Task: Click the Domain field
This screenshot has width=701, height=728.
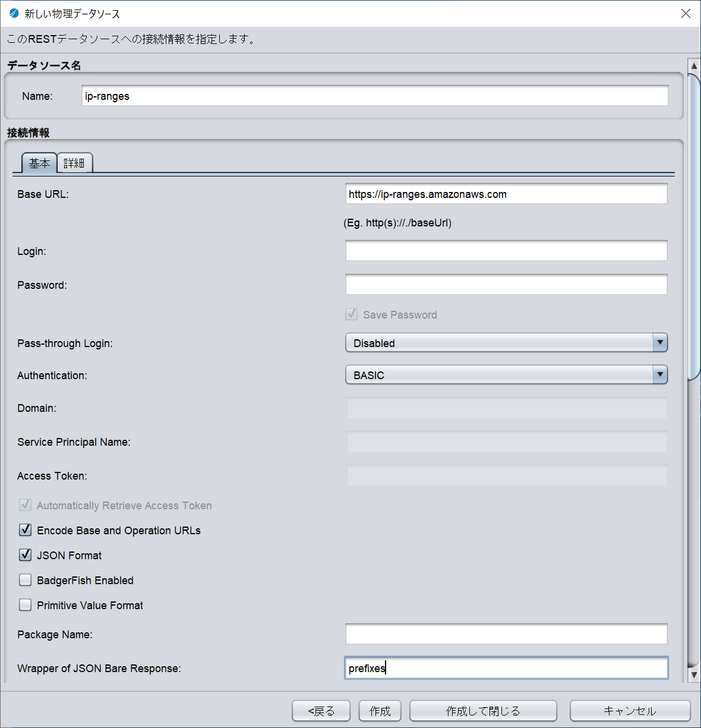Action: (506, 408)
